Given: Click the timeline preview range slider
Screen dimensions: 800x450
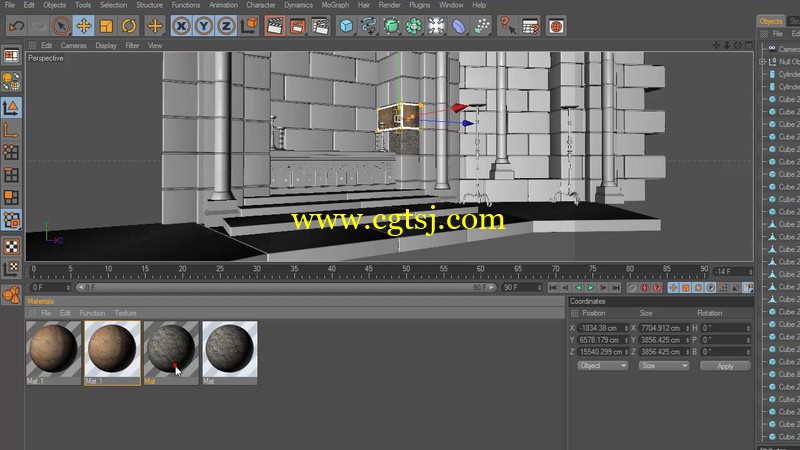Looking at the screenshot, I should point(286,288).
